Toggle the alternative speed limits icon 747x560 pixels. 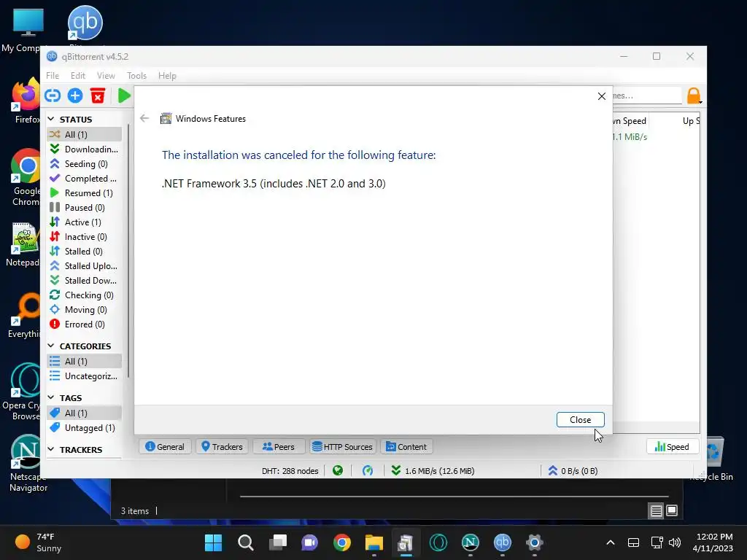[x=368, y=471]
